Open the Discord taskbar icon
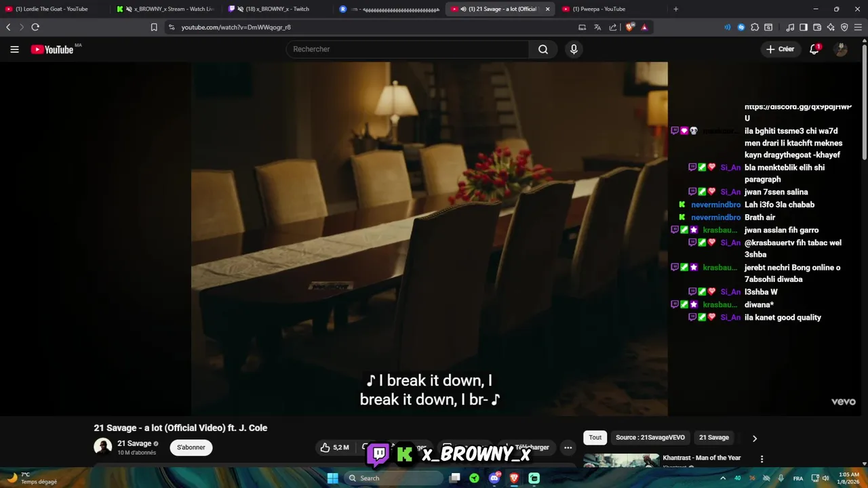 [494, 478]
